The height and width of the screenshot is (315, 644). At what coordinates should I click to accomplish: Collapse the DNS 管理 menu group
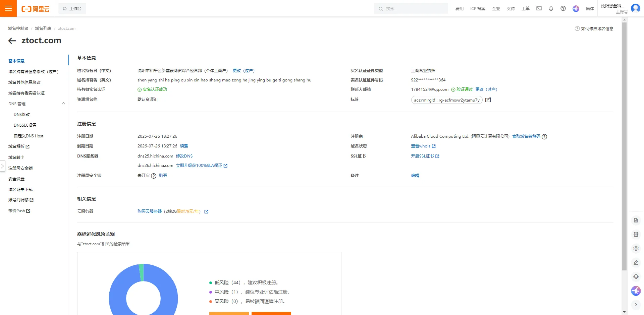click(x=63, y=103)
